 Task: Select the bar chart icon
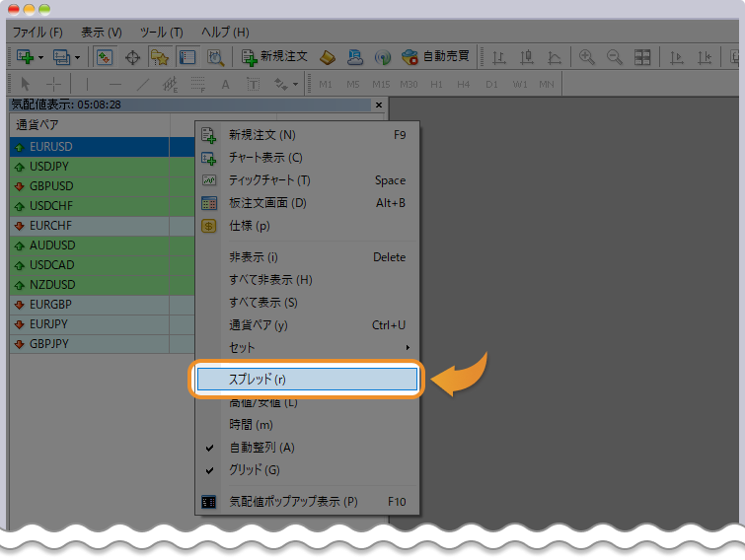[498, 58]
